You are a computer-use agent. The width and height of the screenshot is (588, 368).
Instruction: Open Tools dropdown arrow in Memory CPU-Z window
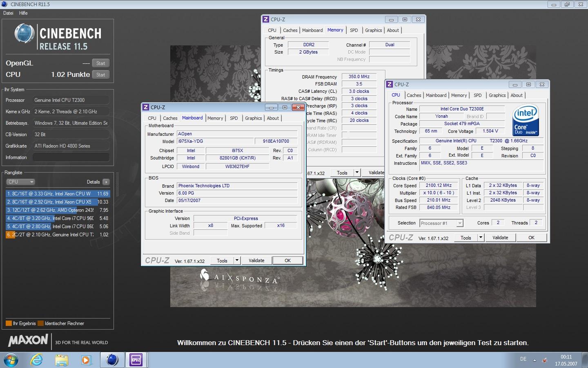click(x=357, y=173)
